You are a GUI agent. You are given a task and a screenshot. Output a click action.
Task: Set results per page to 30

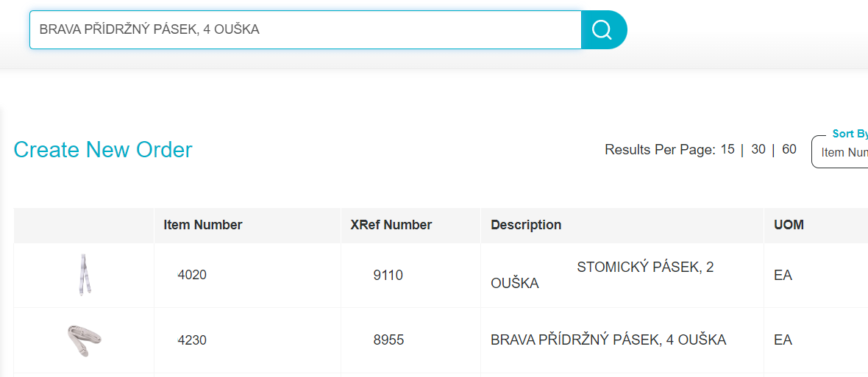pyautogui.click(x=758, y=149)
